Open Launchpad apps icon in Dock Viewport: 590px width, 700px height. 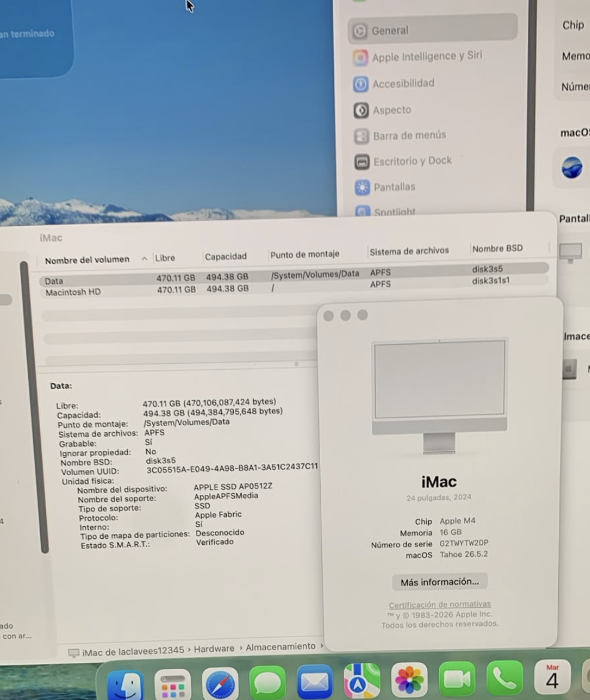(x=173, y=685)
